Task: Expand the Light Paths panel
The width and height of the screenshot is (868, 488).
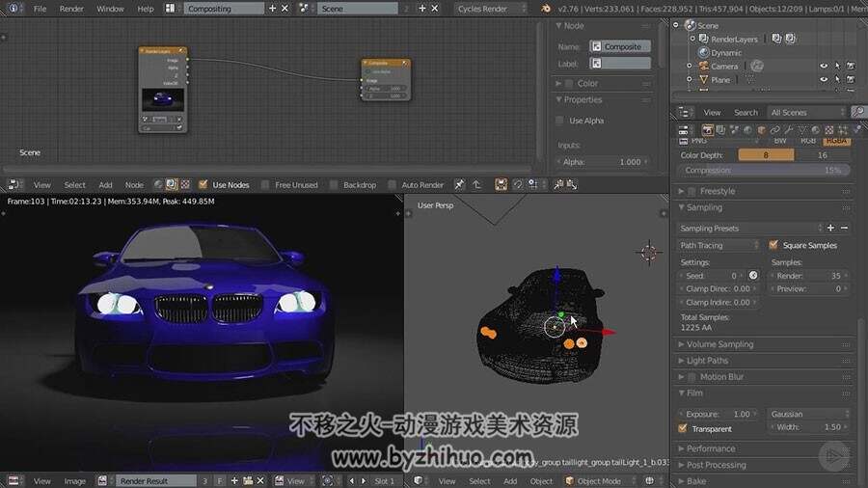Action: (x=707, y=361)
